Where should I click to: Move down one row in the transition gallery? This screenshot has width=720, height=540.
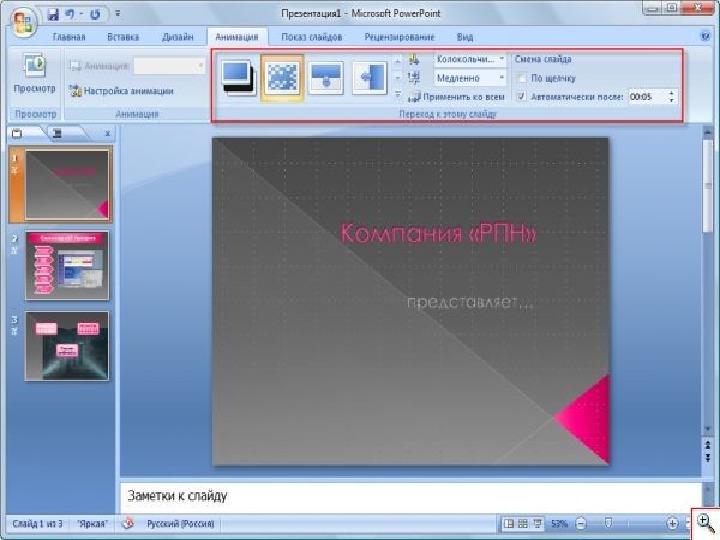click(398, 78)
